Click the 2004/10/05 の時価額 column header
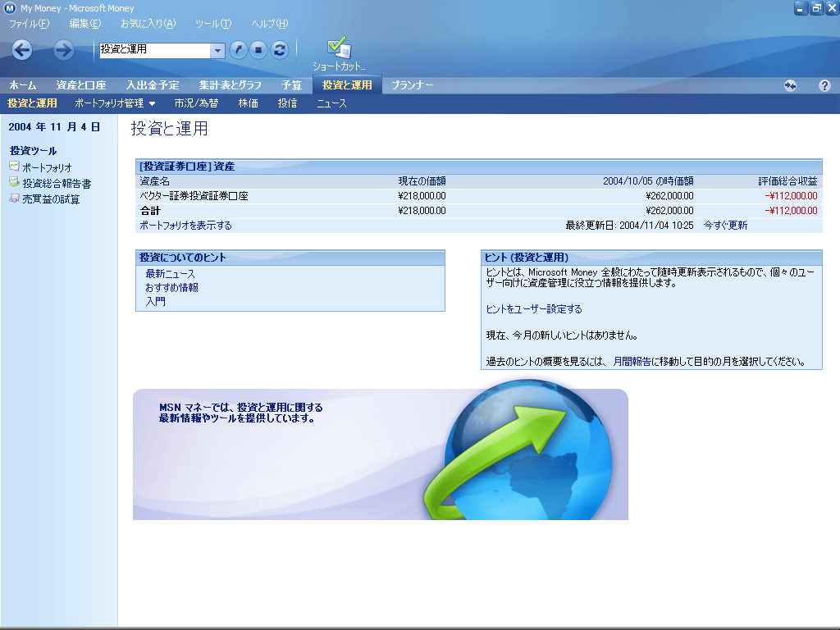840x630 pixels. pyautogui.click(x=648, y=181)
